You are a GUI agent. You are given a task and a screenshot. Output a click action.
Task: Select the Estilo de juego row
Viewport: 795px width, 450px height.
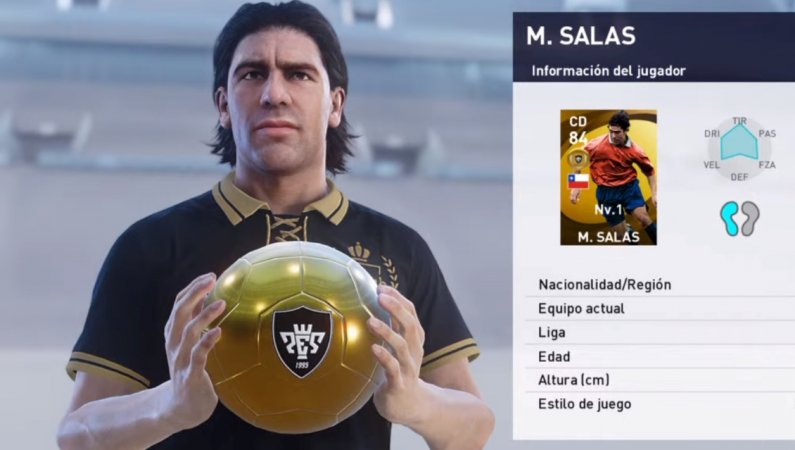(660, 404)
